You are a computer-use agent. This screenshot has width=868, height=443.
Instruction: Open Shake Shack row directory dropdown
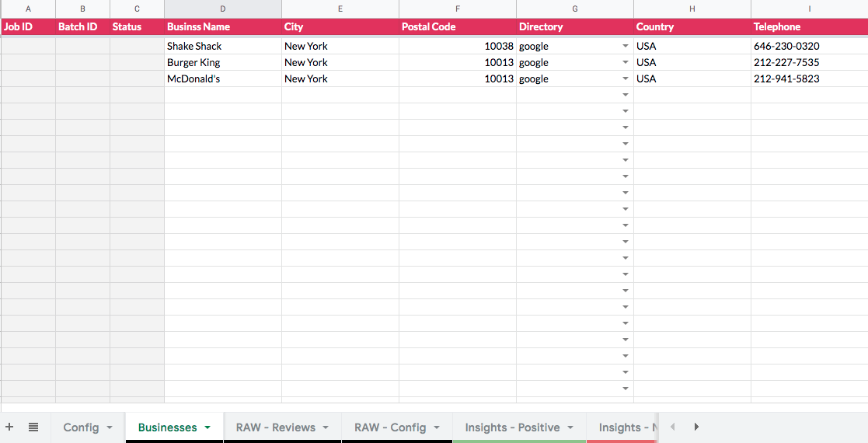point(626,47)
